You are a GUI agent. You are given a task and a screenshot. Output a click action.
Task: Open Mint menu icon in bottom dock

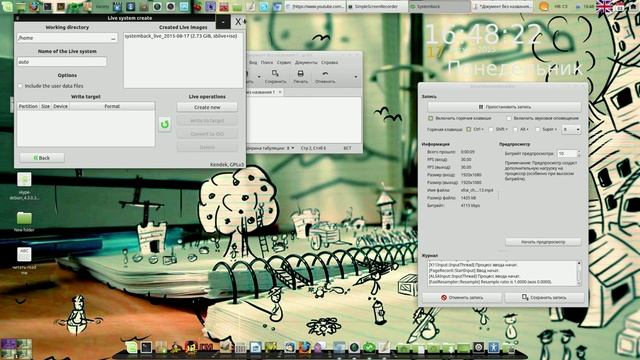coord(131,347)
